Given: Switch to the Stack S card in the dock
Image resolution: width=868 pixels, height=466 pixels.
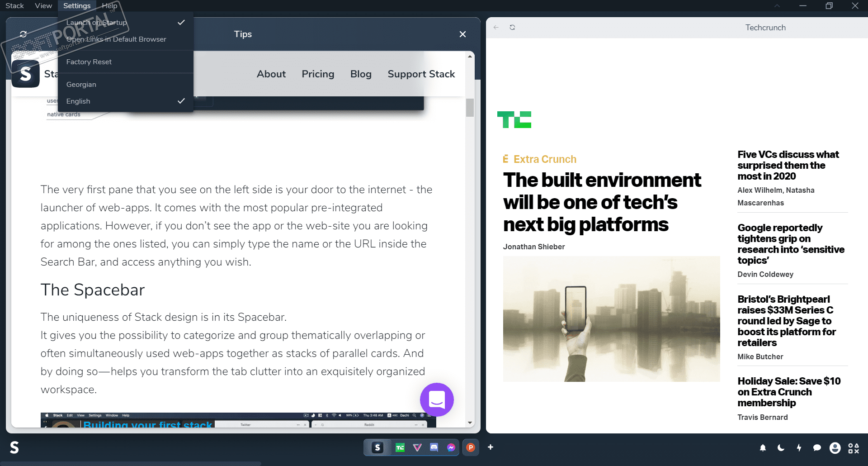Looking at the screenshot, I should (377, 447).
